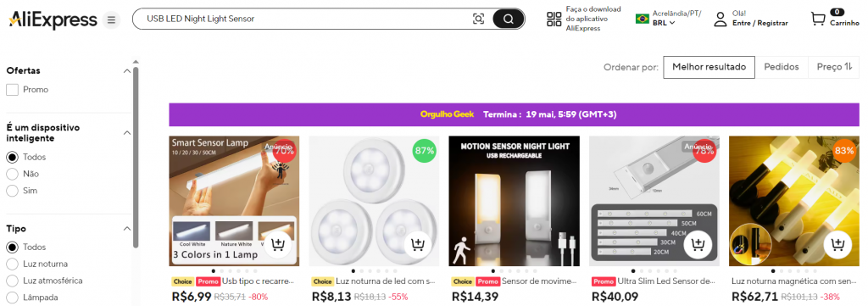Select 'Luz noturna' type filter
Viewport: 868px width, 306px height.
[x=12, y=264]
